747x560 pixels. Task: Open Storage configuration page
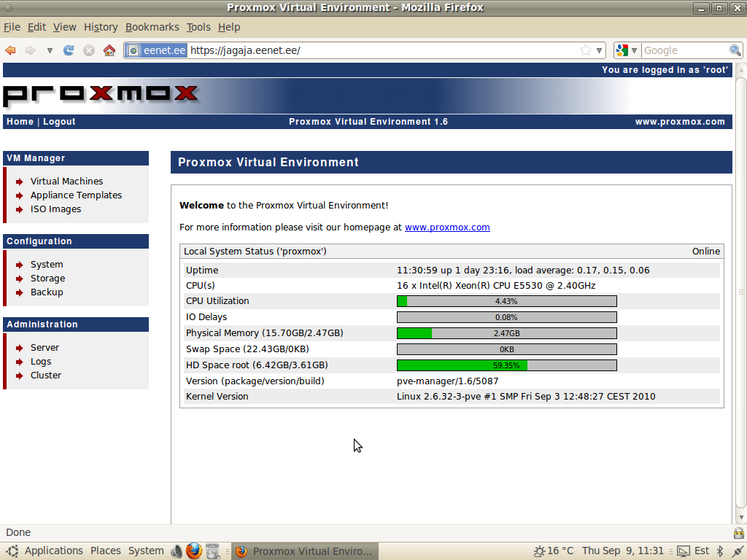(47, 278)
